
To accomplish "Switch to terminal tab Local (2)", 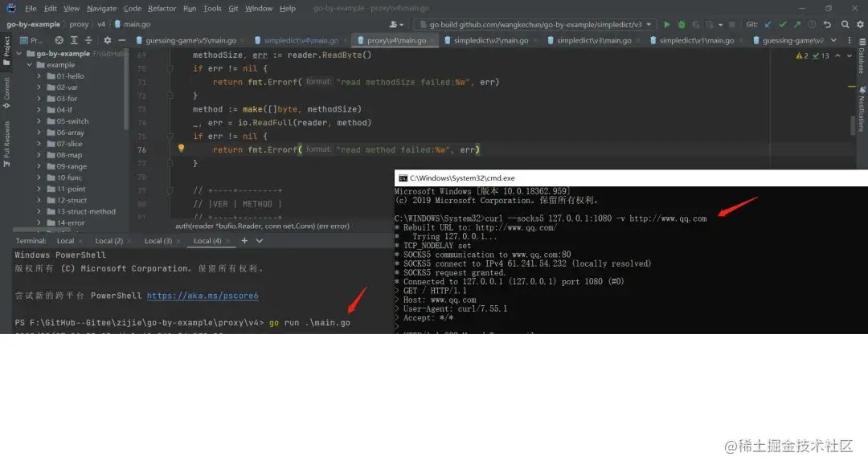I will click(109, 241).
